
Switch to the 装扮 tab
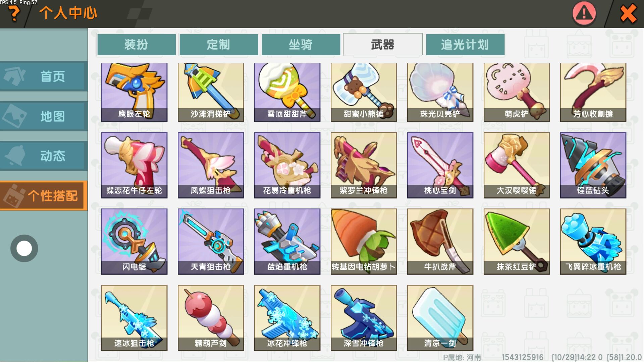137,45
